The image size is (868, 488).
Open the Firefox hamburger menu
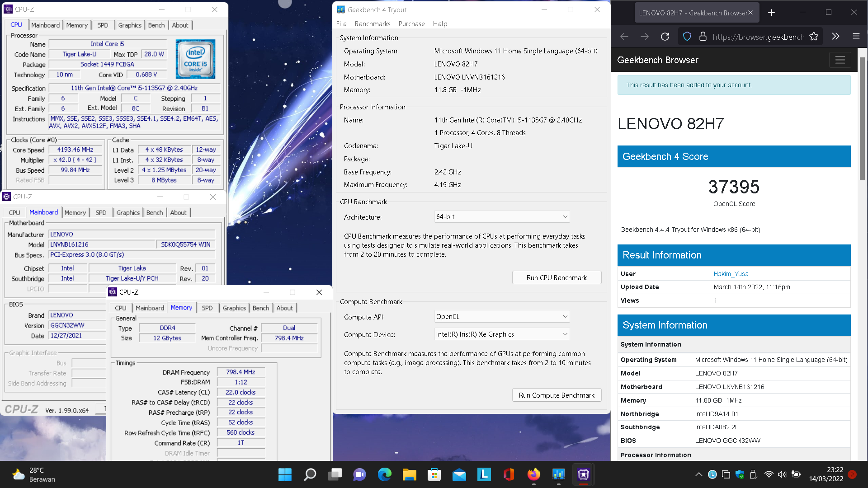[x=856, y=37]
